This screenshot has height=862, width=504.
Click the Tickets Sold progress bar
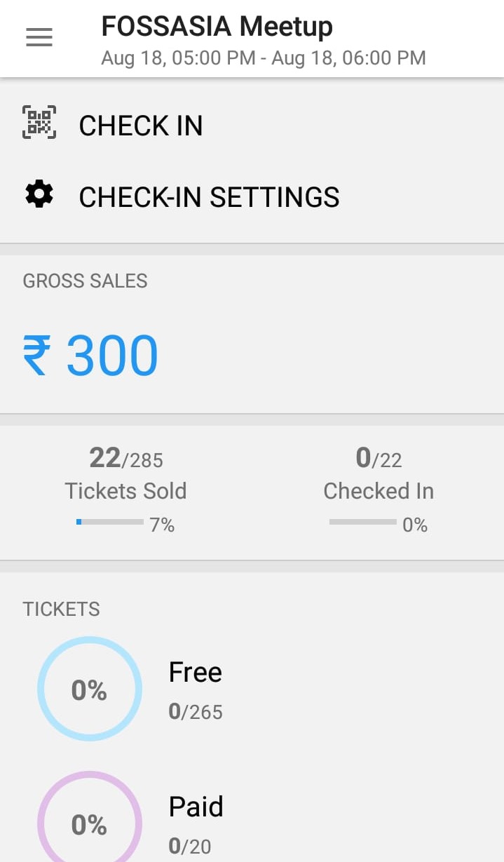click(110, 522)
